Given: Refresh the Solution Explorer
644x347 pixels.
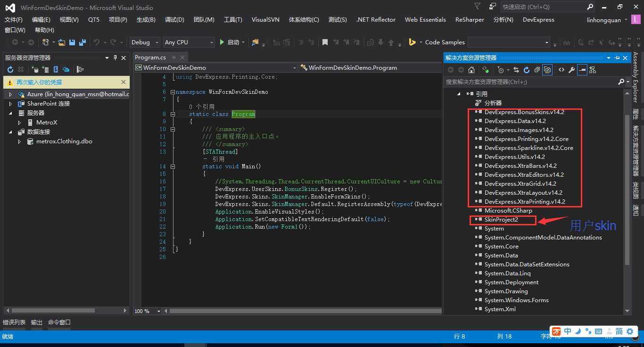Looking at the screenshot, I should click(527, 70).
